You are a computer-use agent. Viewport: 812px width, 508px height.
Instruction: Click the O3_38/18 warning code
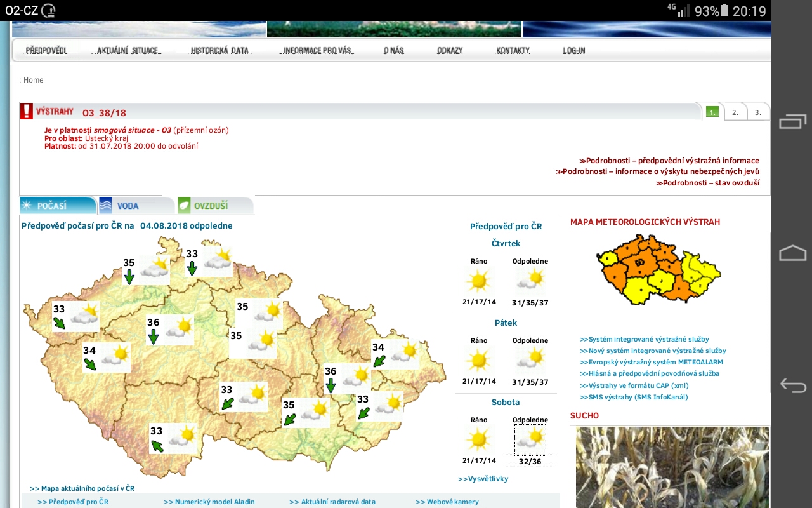[x=104, y=113]
